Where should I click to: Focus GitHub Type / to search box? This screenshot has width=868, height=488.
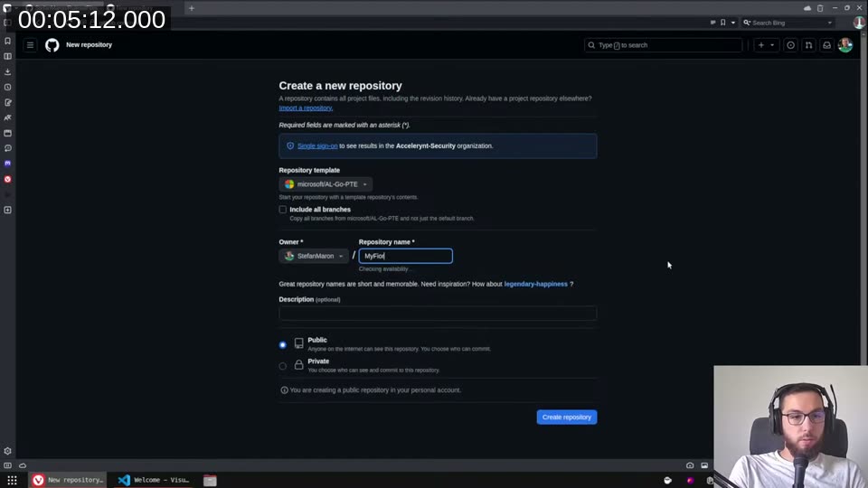pyautogui.click(x=663, y=45)
